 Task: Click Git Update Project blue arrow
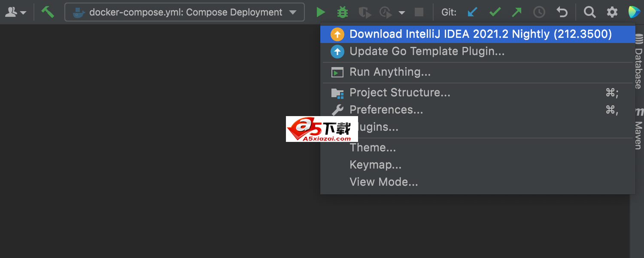[472, 12]
